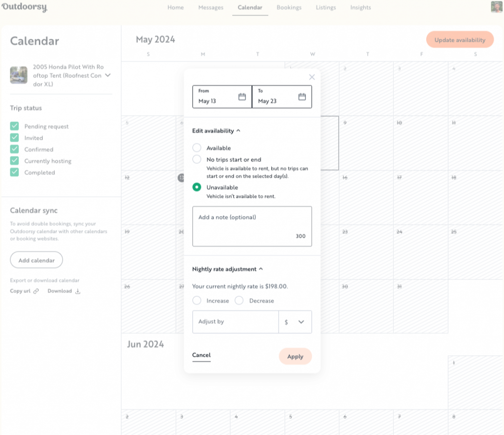Select May 10 calendar cell
Screen dimensions: 504x435
(x=421, y=143)
